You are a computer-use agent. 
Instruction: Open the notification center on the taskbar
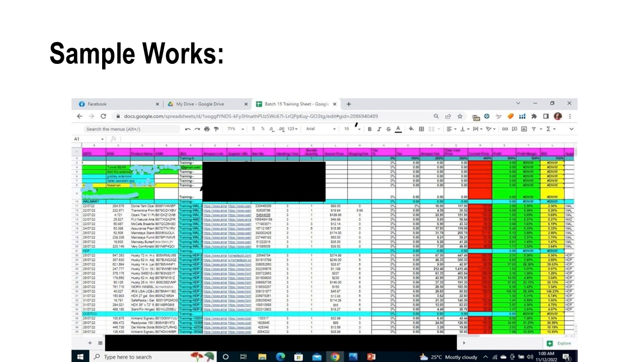point(567,357)
